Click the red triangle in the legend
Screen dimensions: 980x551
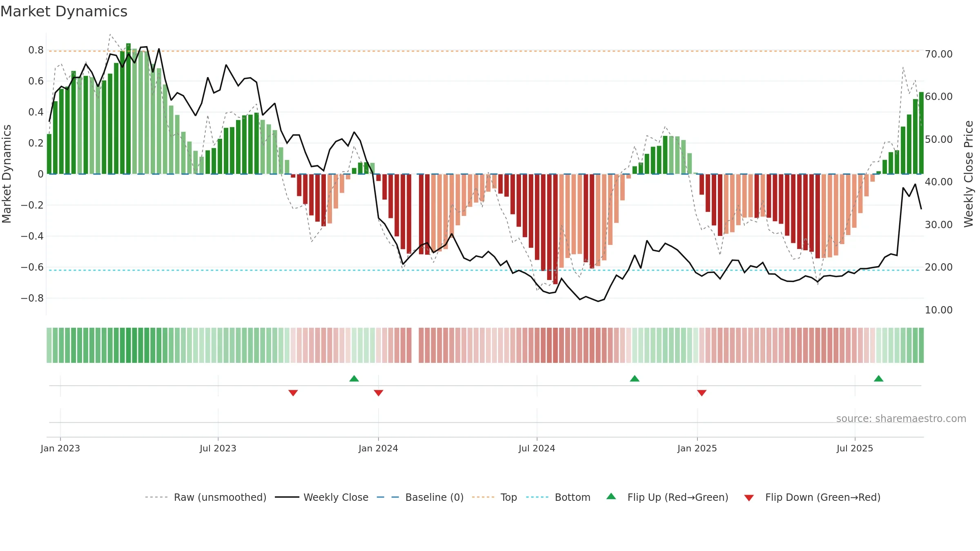(748, 498)
